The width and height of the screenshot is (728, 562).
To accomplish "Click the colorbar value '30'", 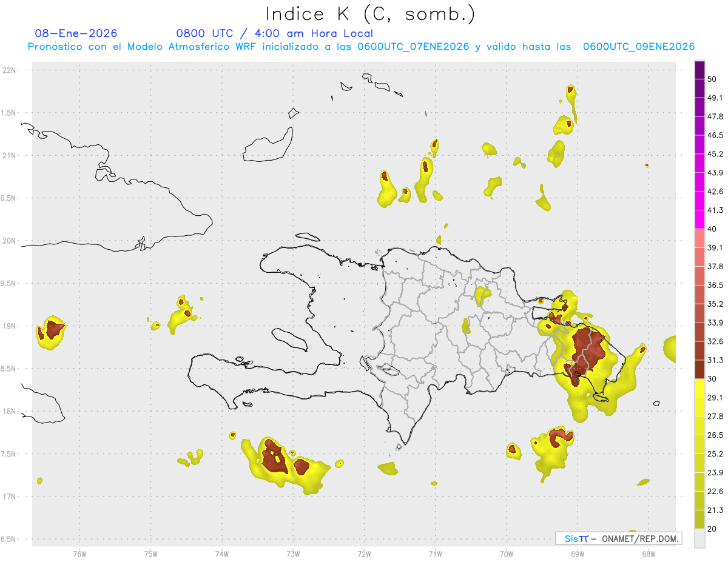I will point(712,378).
